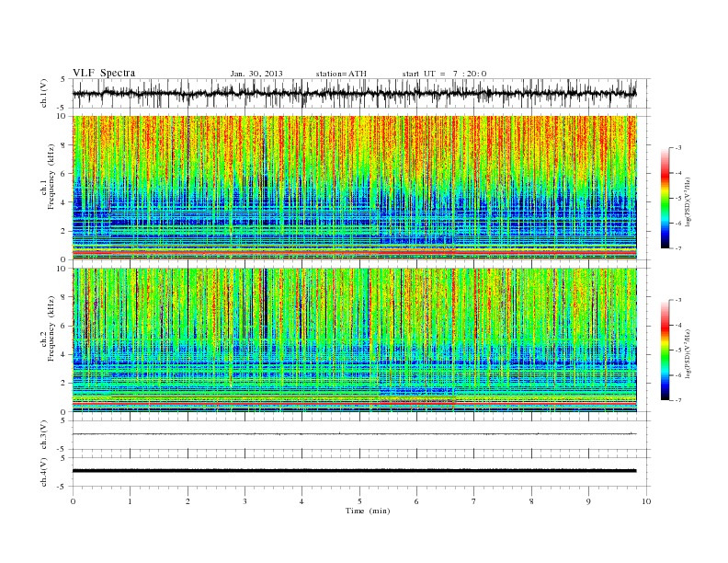
Task: Click the "ch.1(V)" waveform axis label
Action: 44,93
